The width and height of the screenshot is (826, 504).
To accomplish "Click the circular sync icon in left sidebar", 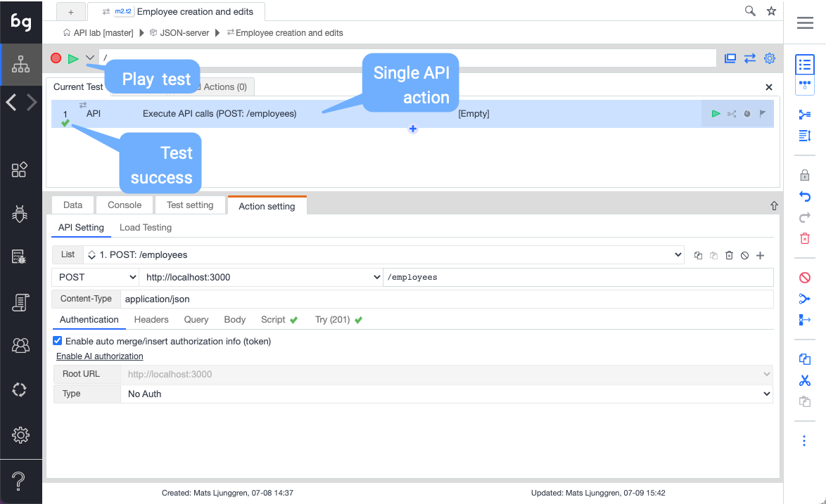I will point(20,390).
